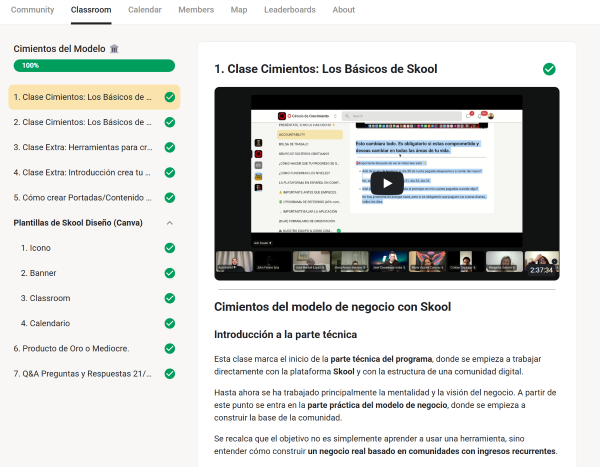Viewport: 600px width, 467px height.
Task: Click the building icon beside Cimientos del Modelo
Action: (x=114, y=49)
